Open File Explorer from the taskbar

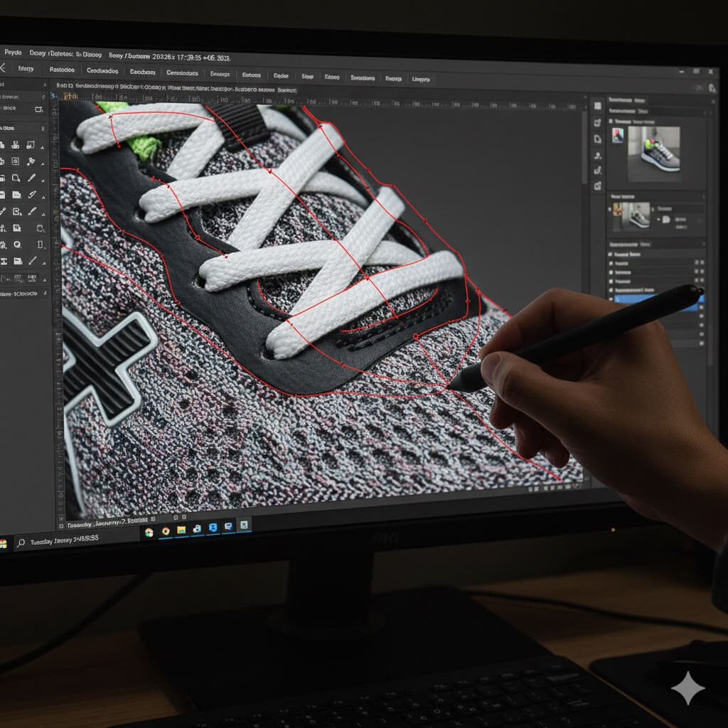(x=181, y=530)
